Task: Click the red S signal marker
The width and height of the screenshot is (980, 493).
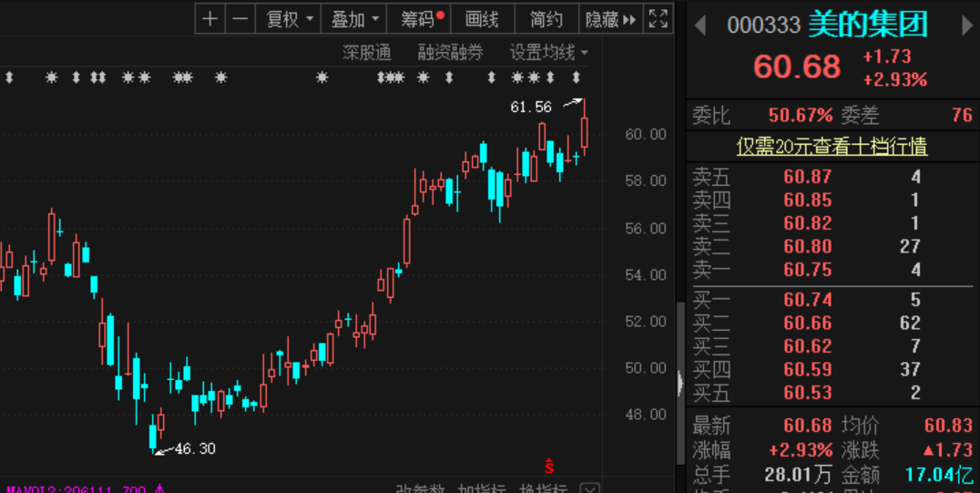Action: (x=549, y=466)
